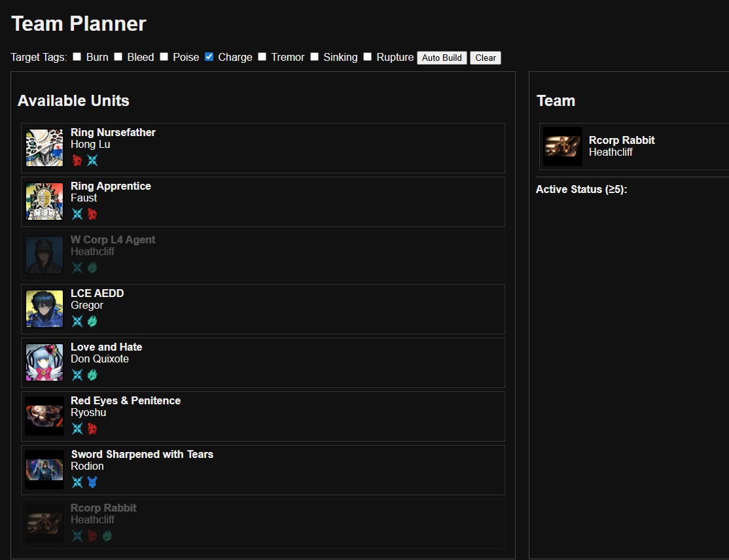Image resolution: width=729 pixels, height=560 pixels.
Task: Click the blue Charge icon on Love and Hate
Action: [x=77, y=375]
